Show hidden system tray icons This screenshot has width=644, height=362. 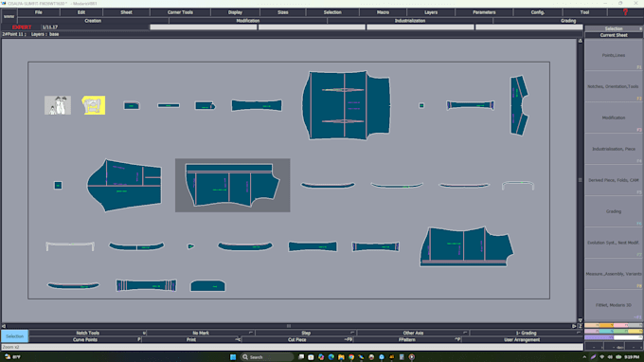(x=584, y=357)
